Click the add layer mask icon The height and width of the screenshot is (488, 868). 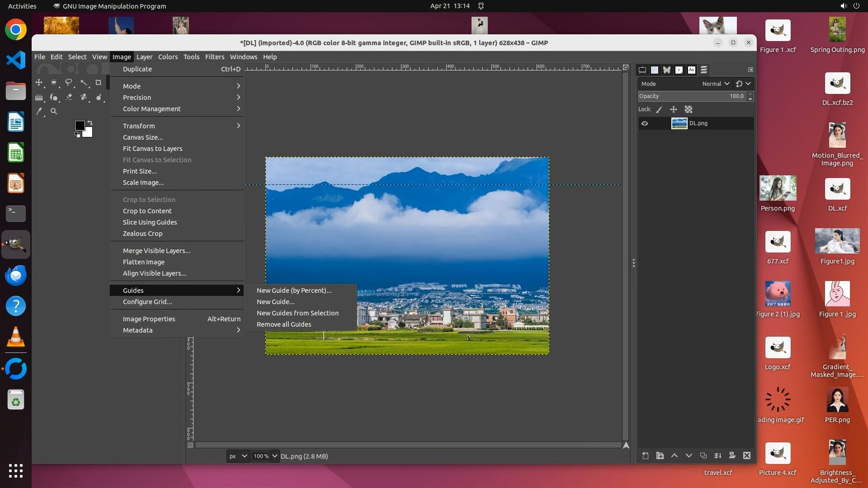(732, 456)
